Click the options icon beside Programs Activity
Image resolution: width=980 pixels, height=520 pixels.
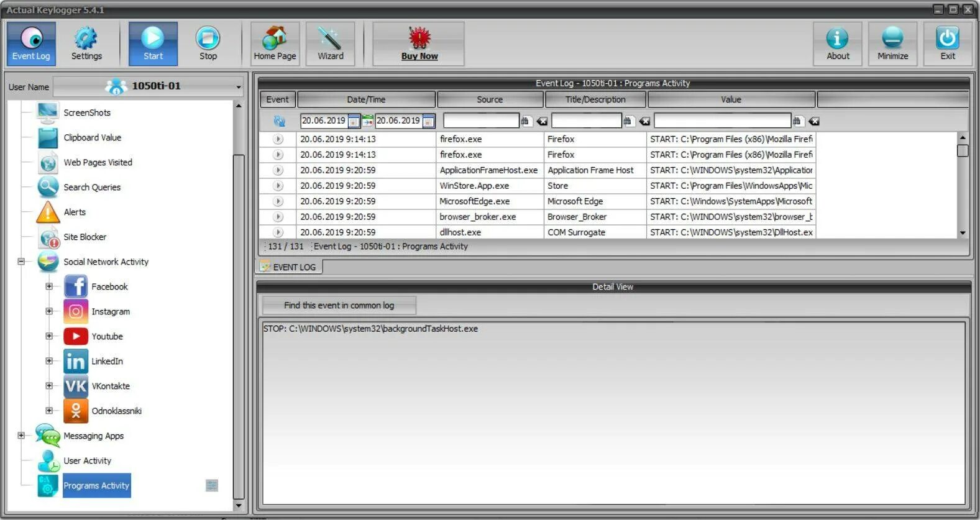(x=212, y=485)
